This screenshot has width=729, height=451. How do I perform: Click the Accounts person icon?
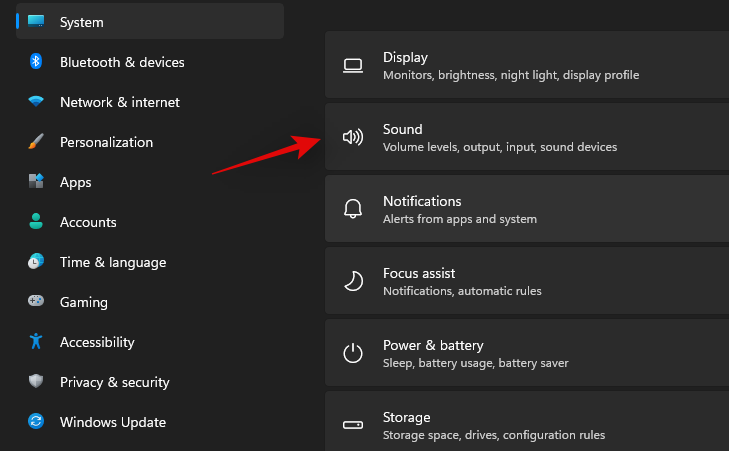point(36,222)
